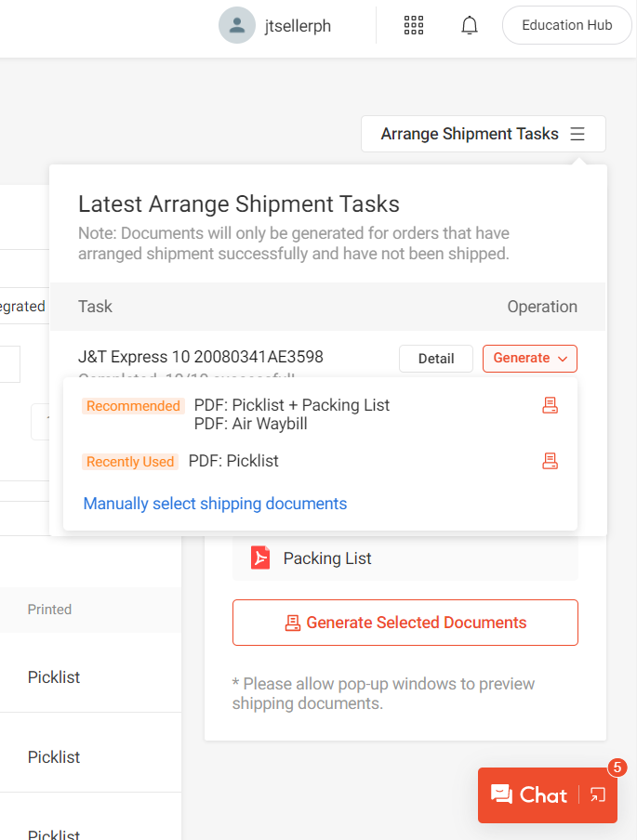Click the jtsellerph profile avatar
The width and height of the screenshot is (637, 840).
[237, 25]
